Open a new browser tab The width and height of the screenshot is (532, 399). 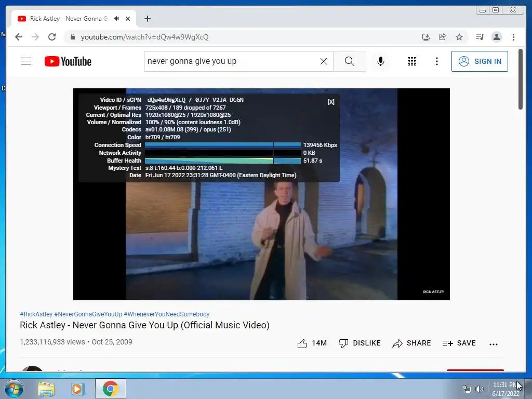(x=147, y=19)
